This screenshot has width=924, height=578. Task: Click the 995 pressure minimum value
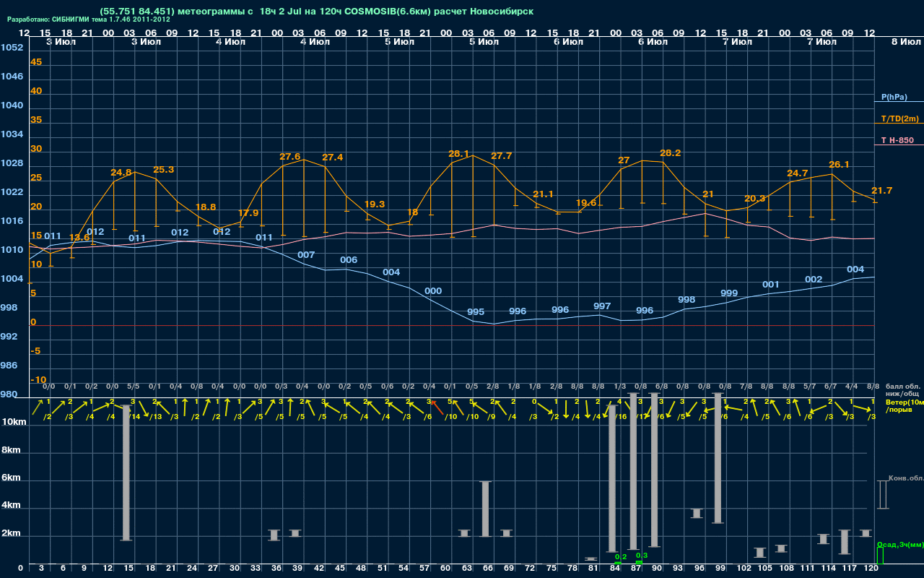(x=476, y=311)
